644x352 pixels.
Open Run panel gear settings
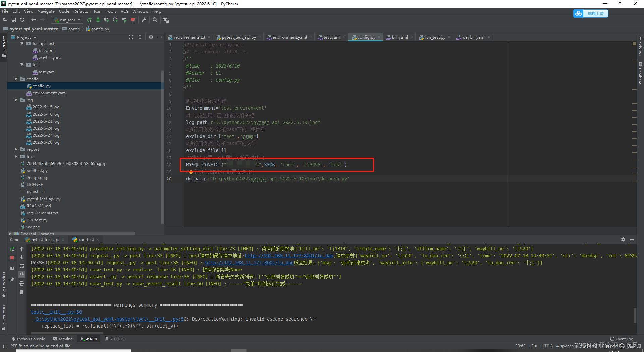click(623, 239)
